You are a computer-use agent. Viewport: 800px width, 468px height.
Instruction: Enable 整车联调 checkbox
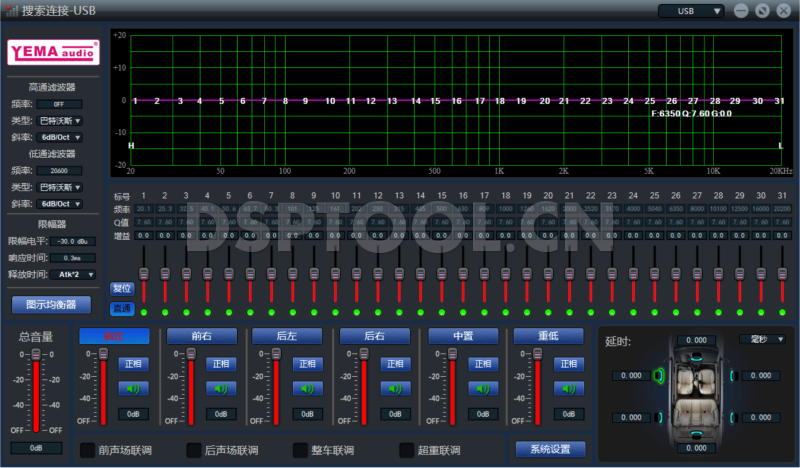[x=301, y=450]
